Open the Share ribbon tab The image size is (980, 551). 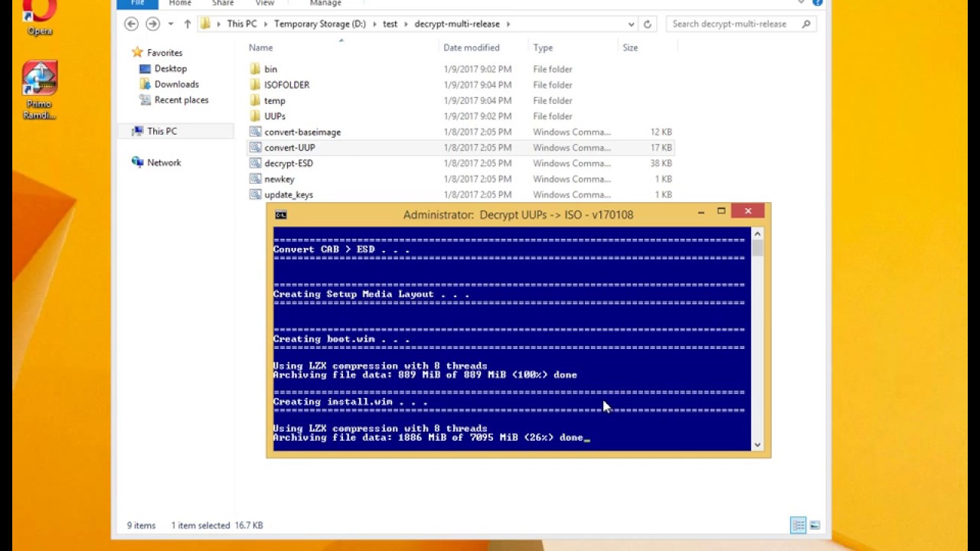[223, 3]
